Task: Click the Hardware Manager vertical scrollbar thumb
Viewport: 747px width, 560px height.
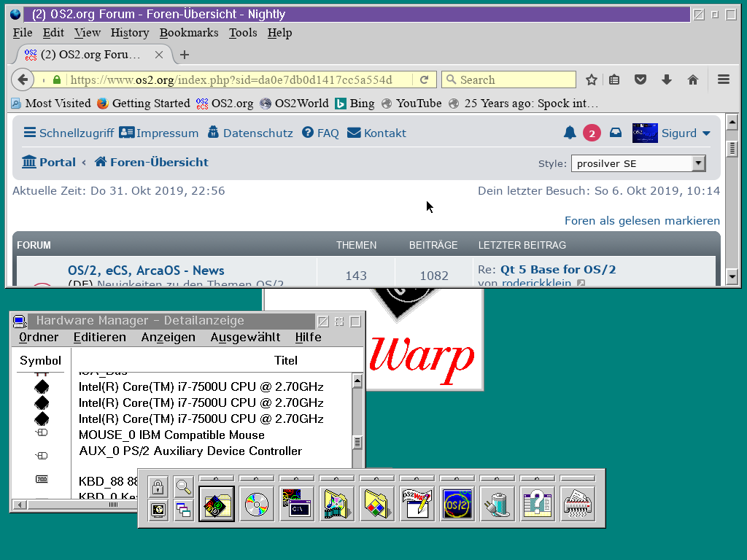Action: 357,443
